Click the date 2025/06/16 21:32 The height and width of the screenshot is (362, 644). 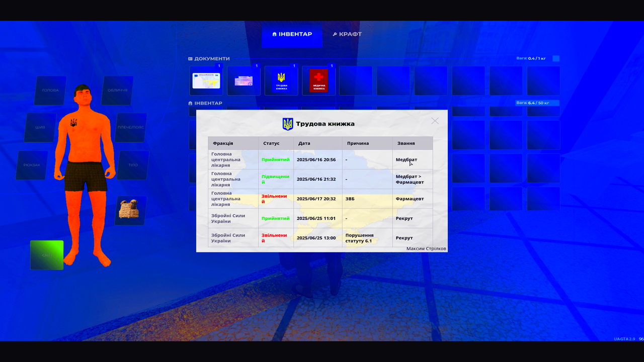point(316,179)
